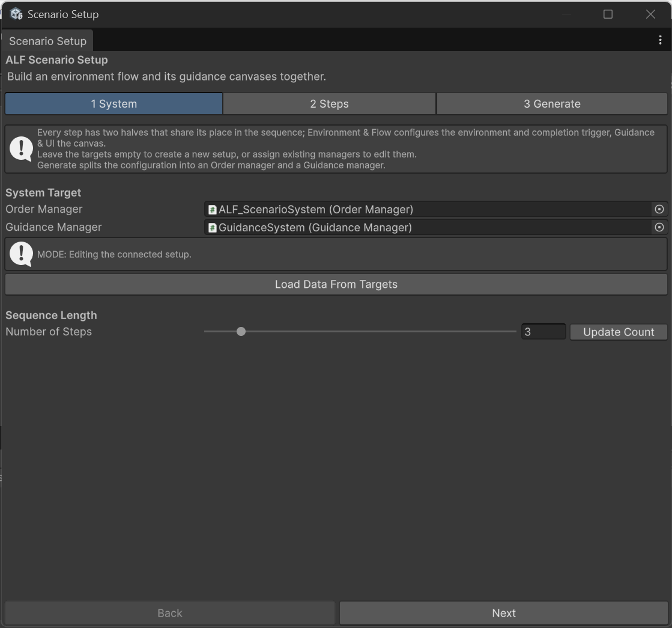Viewport: 672px width, 628px height.
Task: Switch to the 3 Generate tab
Action: point(552,104)
